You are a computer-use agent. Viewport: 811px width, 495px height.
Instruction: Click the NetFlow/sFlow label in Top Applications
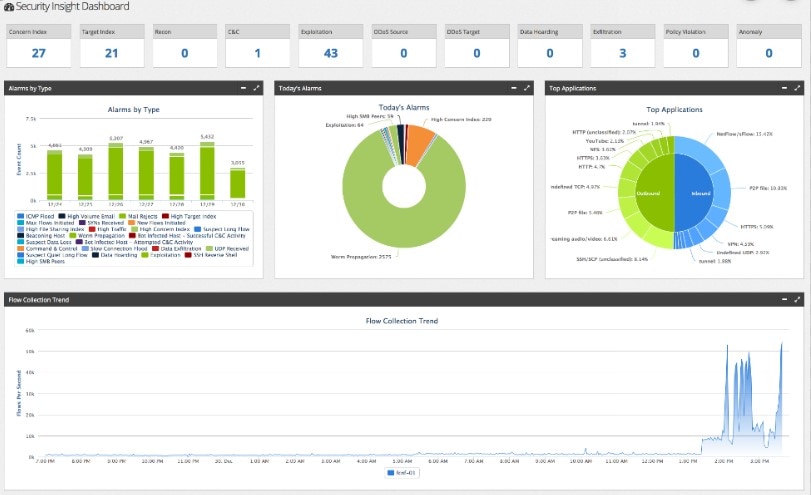tap(744, 134)
